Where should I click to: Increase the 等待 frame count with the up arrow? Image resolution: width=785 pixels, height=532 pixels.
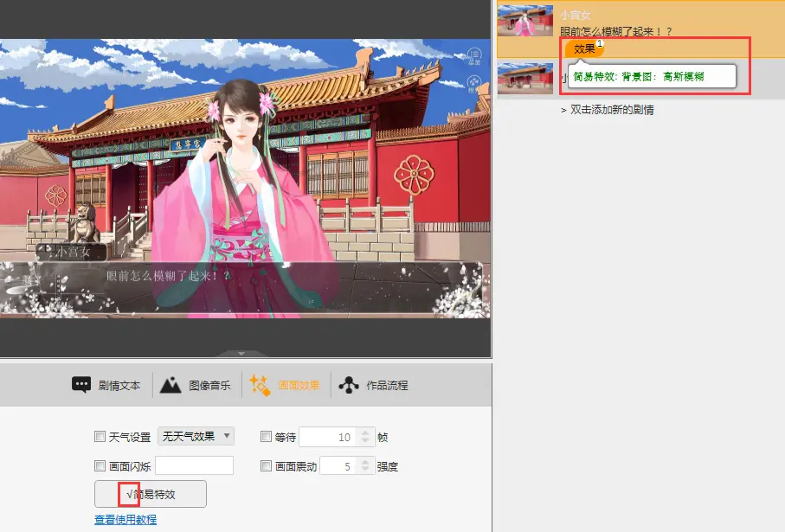coord(367,433)
